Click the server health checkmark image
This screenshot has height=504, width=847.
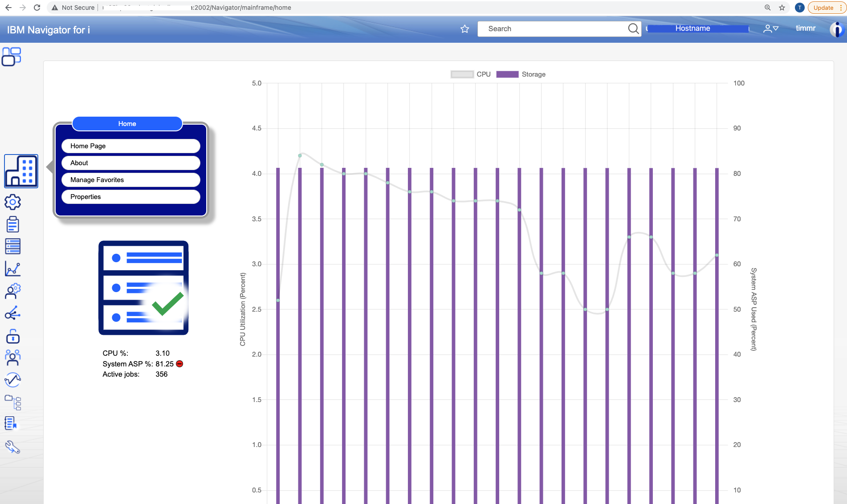(x=143, y=288)
